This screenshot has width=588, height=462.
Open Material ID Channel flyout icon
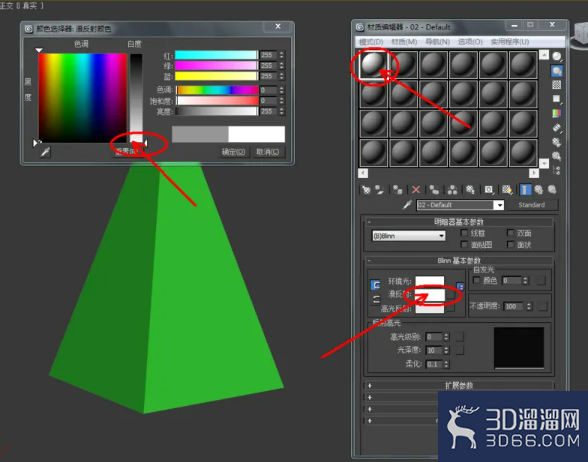click(x=489, y=190)
